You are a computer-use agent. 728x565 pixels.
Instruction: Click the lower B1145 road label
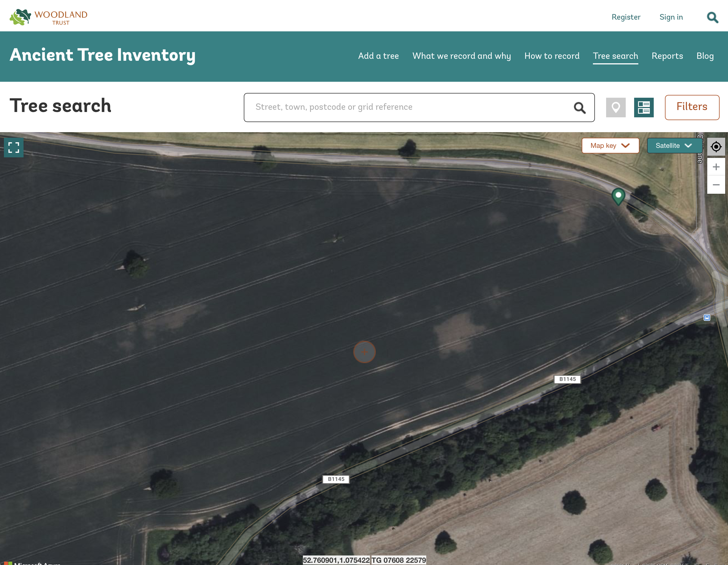[336, 479]
